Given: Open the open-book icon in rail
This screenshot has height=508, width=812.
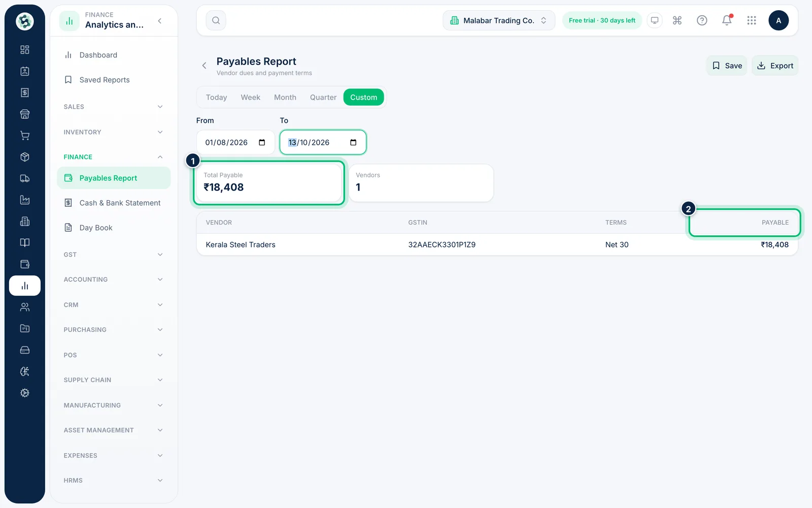Looking at the screenshot, I should click(24, 243).
